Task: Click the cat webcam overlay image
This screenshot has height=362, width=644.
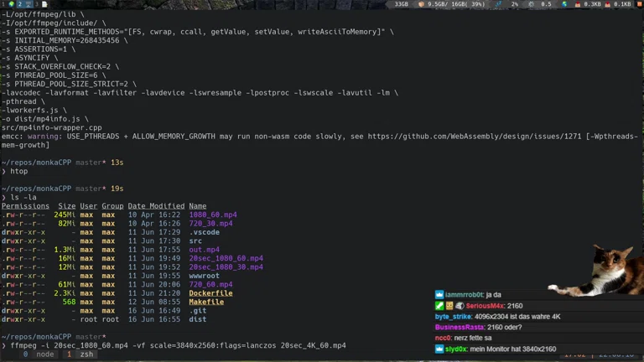Action: tap(599, 270)
